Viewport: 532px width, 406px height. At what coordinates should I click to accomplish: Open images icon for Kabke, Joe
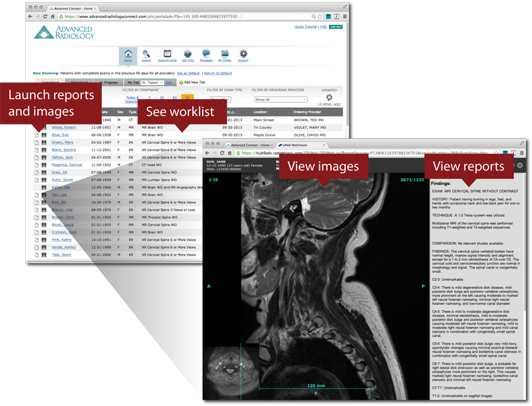[44, 188]
